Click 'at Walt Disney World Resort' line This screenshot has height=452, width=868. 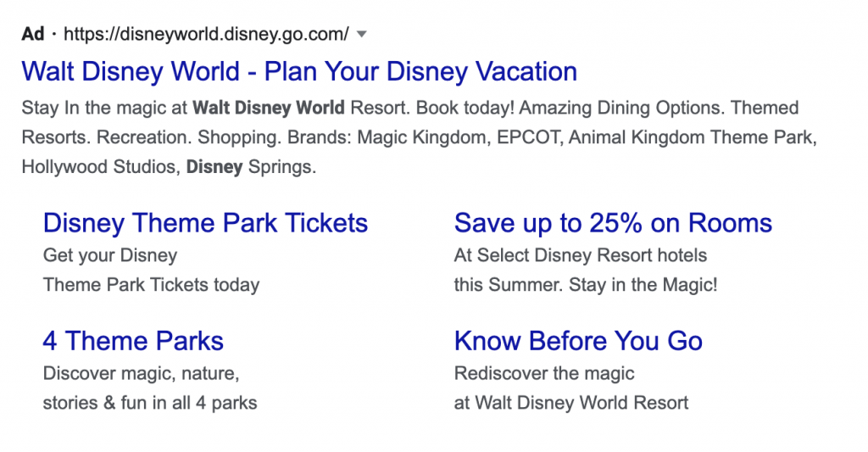[x=571, y=403]
